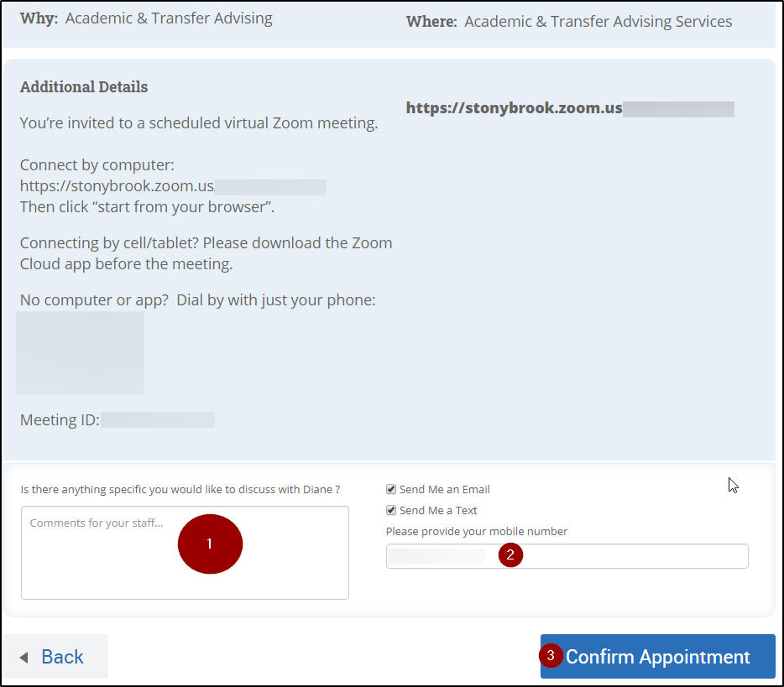Uncheck the Send Me an Email checkbox

click(391, 489)
